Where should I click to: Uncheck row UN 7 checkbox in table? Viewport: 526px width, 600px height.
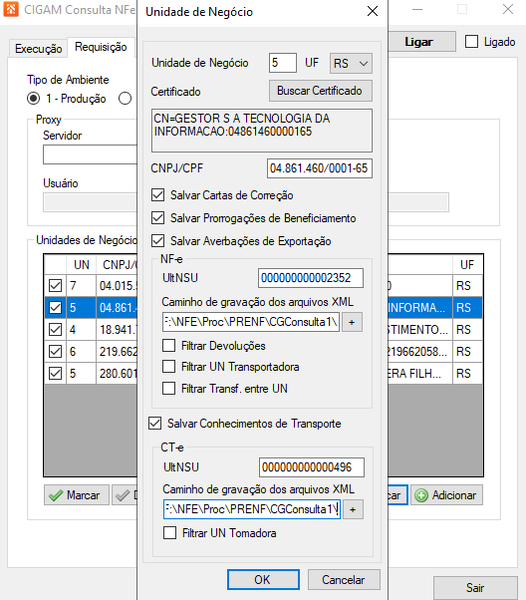(55, 285)
